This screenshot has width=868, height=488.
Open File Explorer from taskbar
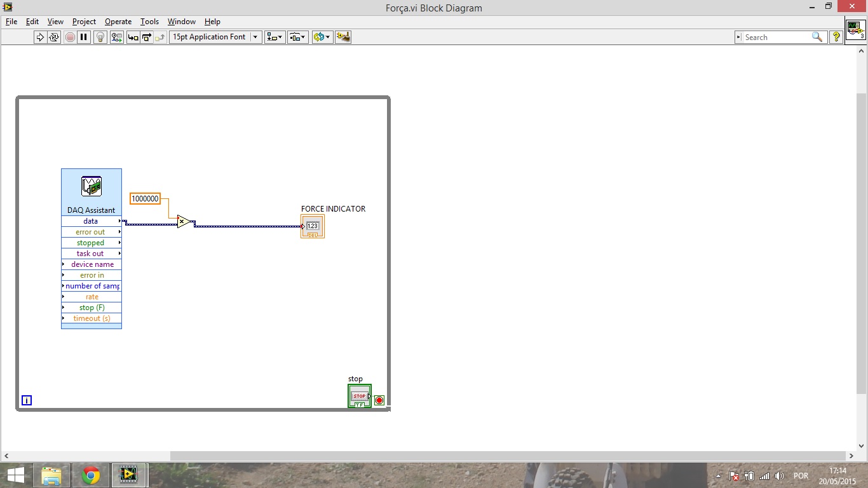[51, 475]
